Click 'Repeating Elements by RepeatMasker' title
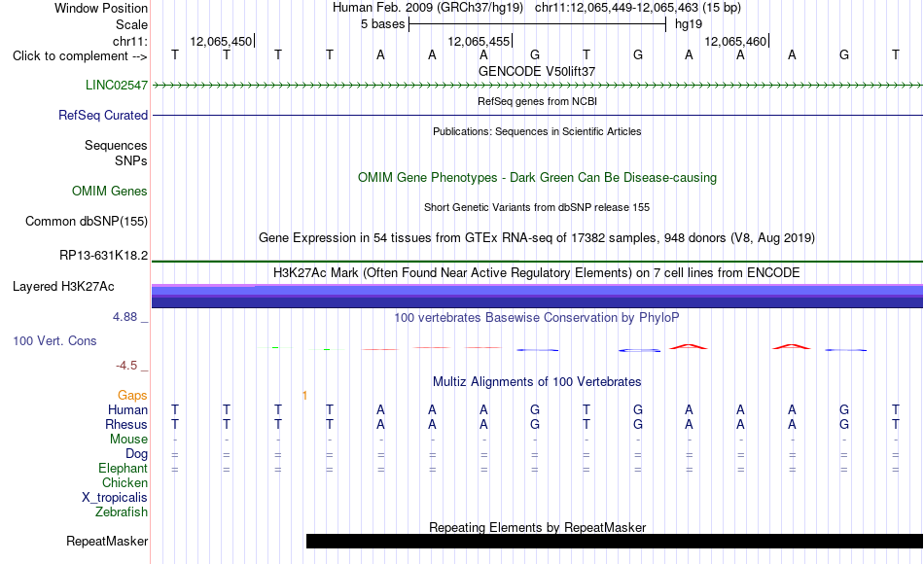This screenshot has width=924, height=564. 537,527
